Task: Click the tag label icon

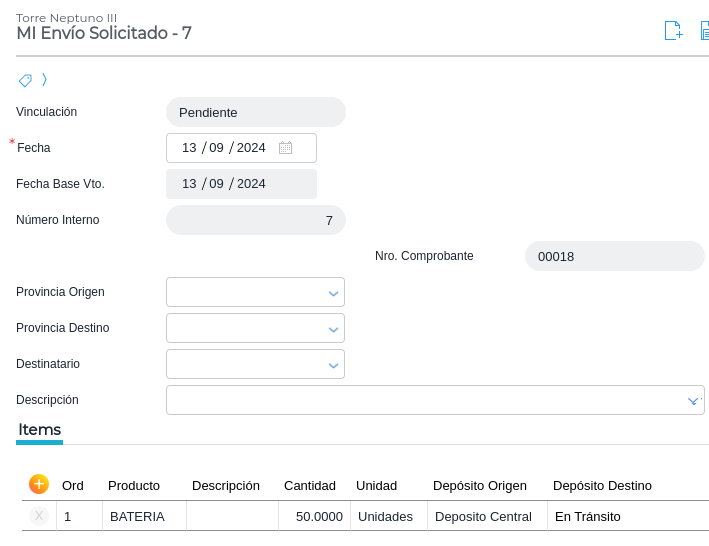Action: click(25, 80)
